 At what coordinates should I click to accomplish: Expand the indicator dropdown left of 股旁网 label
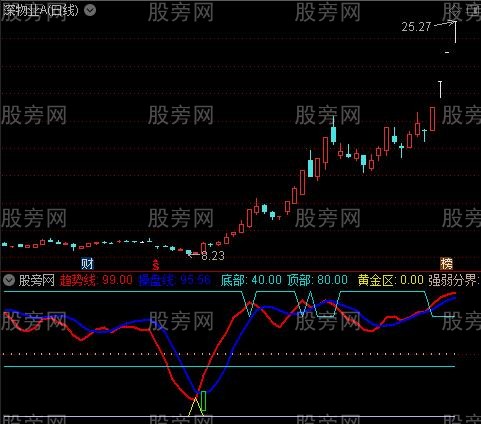(9, 280)
